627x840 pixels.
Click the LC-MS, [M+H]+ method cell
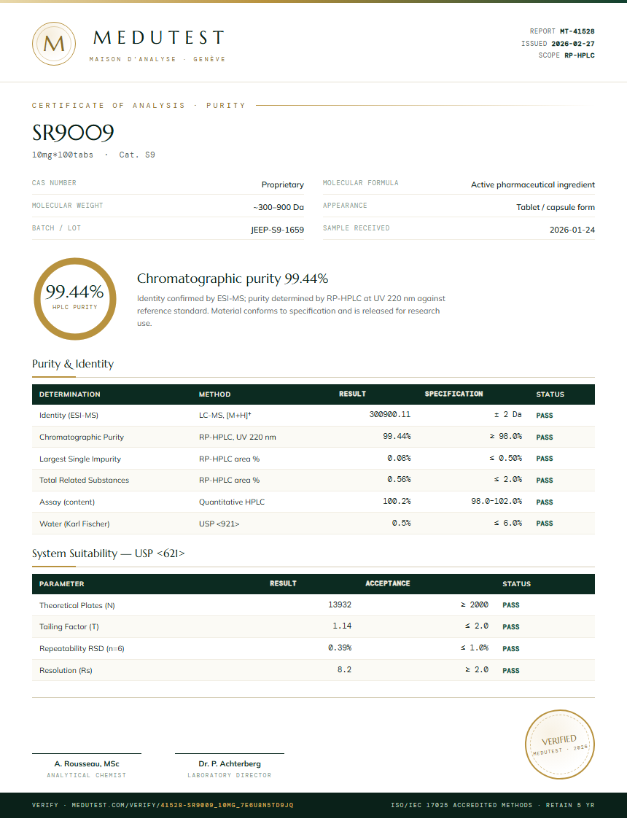[x=225, y=415]
